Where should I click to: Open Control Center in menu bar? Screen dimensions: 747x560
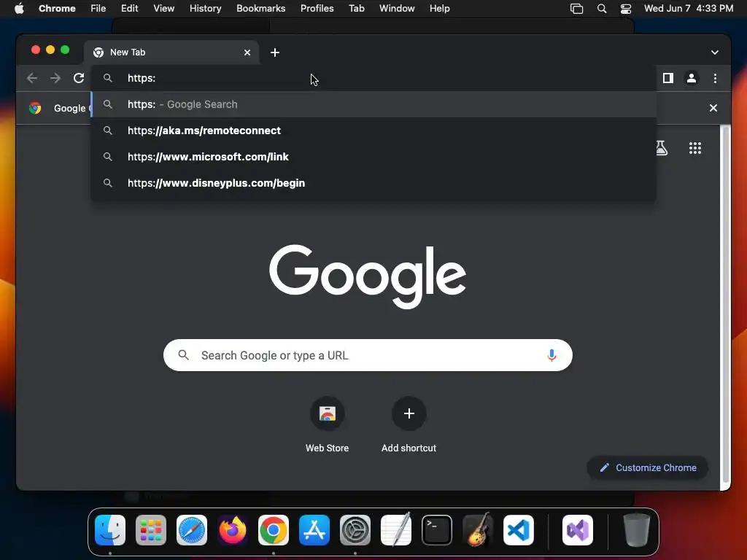tap(625, 9)
